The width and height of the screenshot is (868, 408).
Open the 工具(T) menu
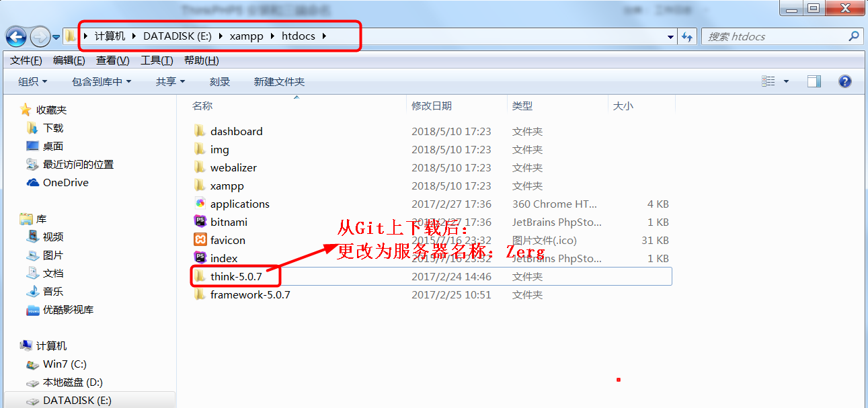(157, 60)
